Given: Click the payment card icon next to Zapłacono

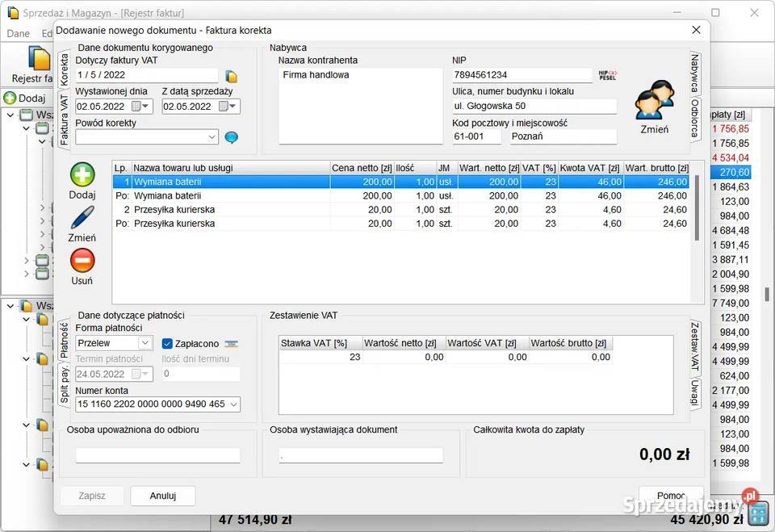Looking at the screenshot, I should coord(231,343).
